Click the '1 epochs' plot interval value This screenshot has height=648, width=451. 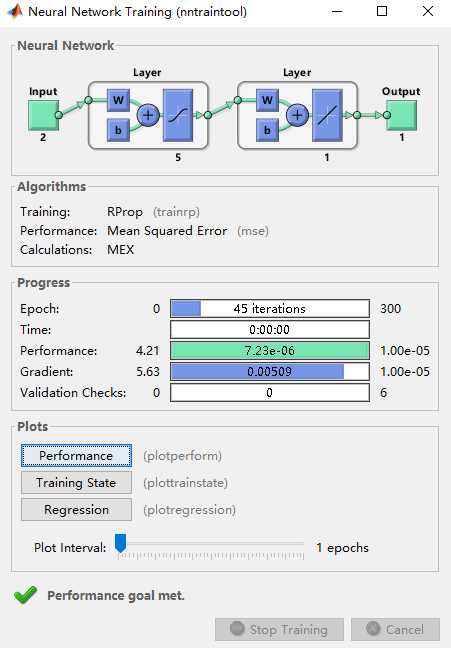coord(343,548)
